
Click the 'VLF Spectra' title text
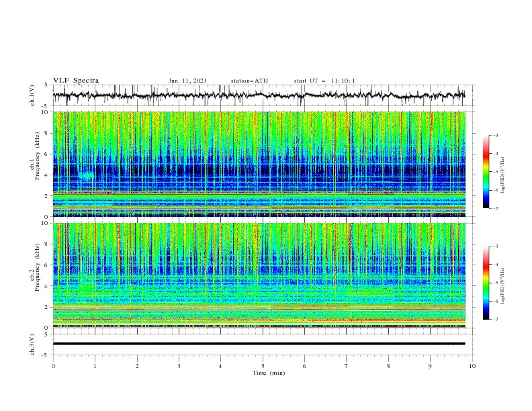[x=76, y=81]
